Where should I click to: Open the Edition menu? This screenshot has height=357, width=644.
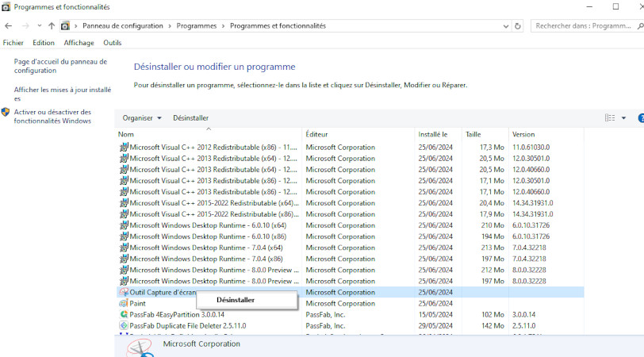click(44, 43)
